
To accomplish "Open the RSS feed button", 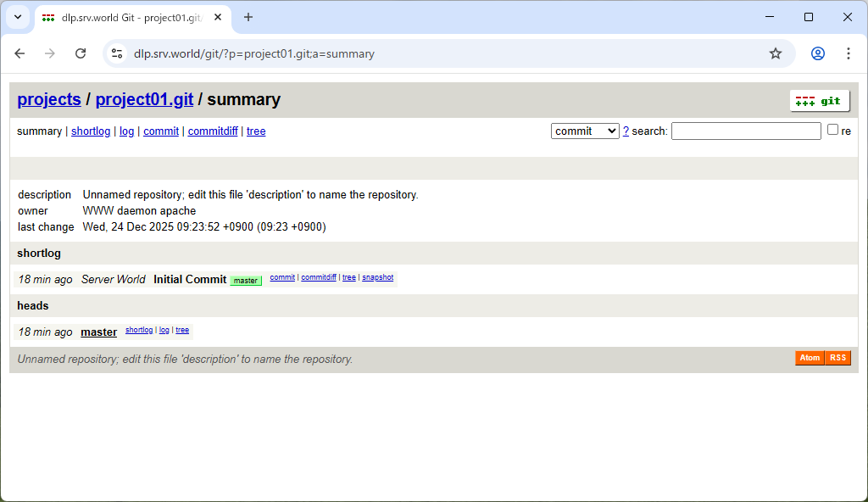I will tap(837, 358).
